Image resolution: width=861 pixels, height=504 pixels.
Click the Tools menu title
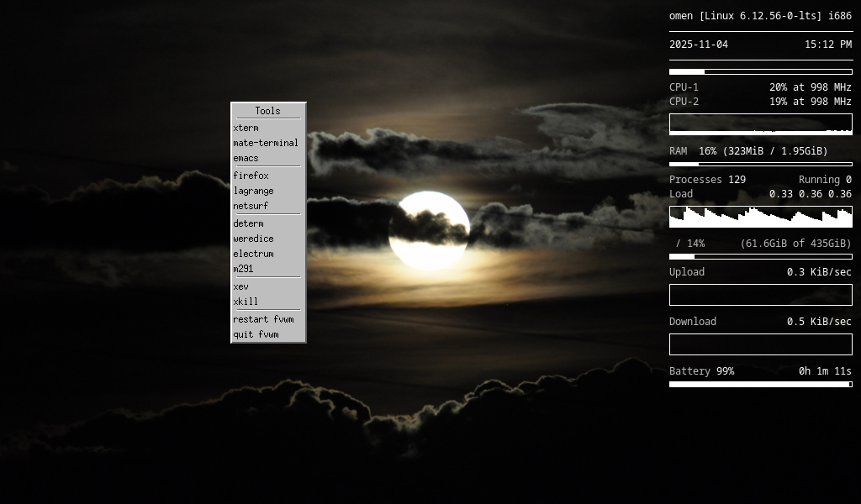267,111
